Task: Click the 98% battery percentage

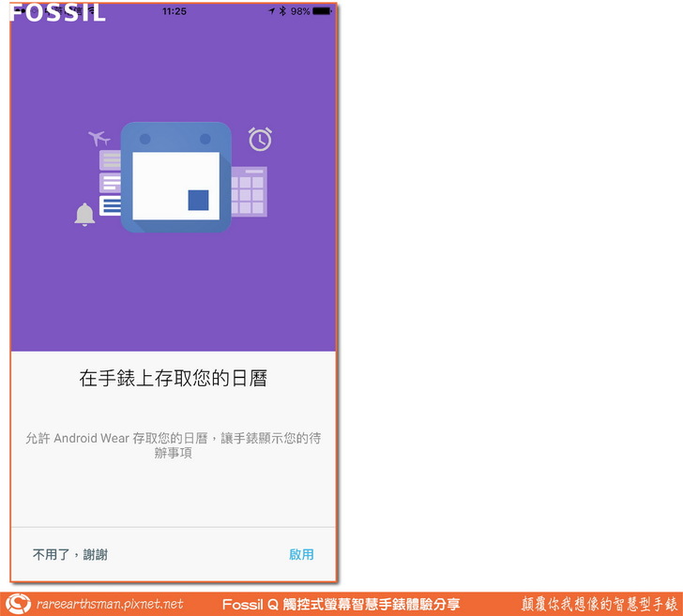Action: 300,11
